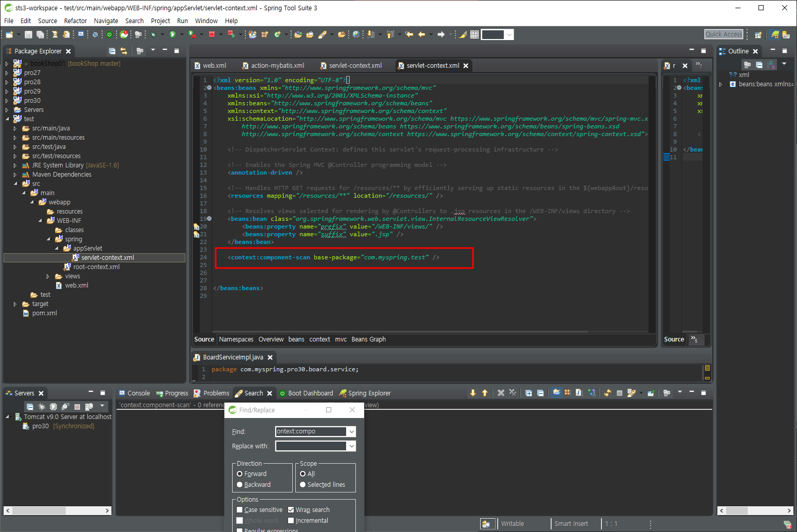Click the red Stop square toolbar icon
The width and height of the screenshot is (797, 532).
point(212,34)
